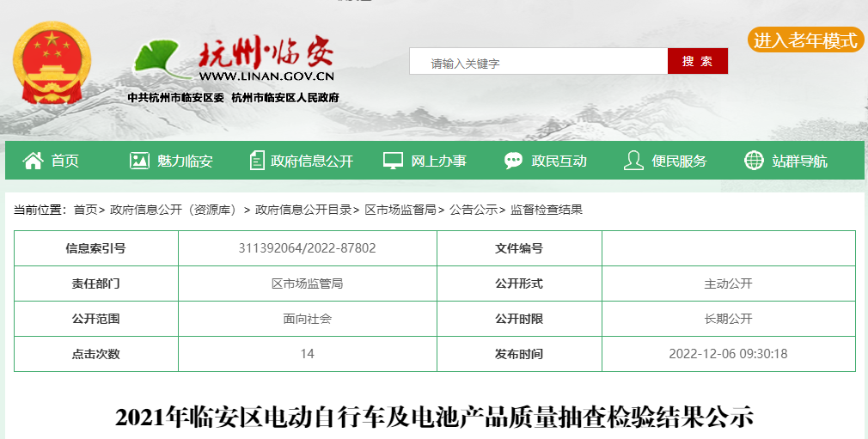
Task: Open the 魅力临安 navigation menu item
Action: click(x=185, y=161)
